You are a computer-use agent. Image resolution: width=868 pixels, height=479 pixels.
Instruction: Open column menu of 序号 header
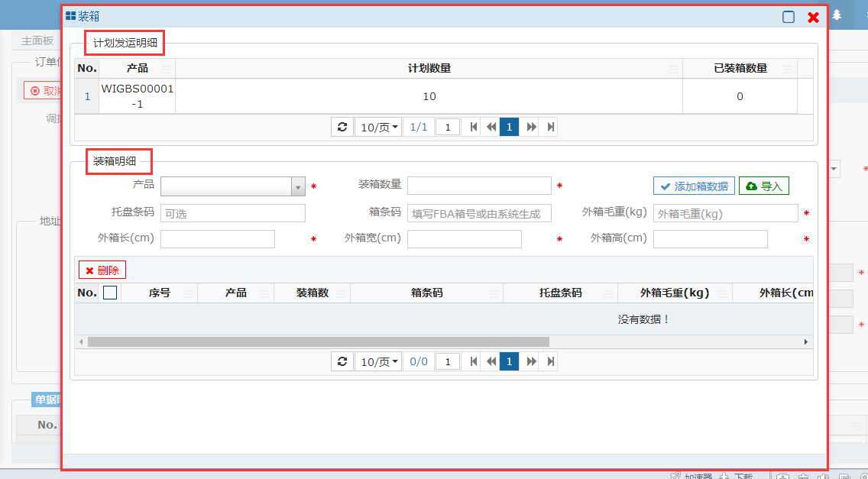(188, 293)
